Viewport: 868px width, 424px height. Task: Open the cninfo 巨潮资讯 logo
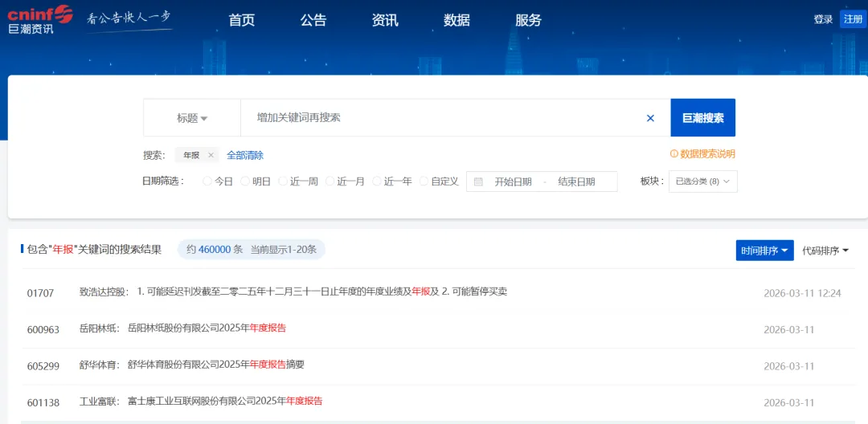[40, 19]
